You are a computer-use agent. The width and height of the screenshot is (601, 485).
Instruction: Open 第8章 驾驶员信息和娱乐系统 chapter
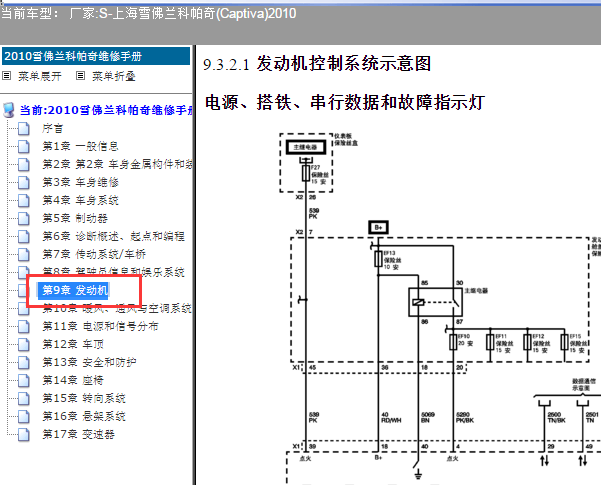click(113, 271)
